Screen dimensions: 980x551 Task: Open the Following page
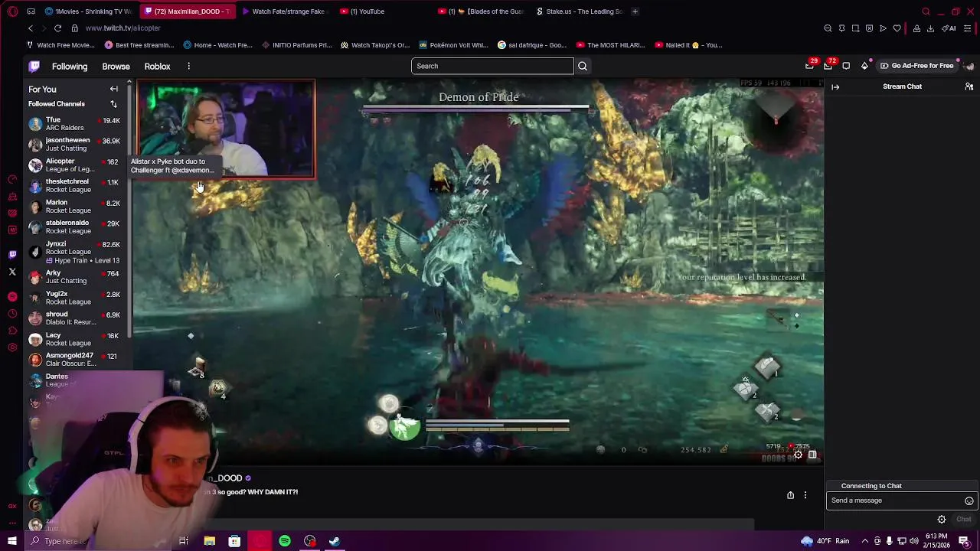click(70, 67)
